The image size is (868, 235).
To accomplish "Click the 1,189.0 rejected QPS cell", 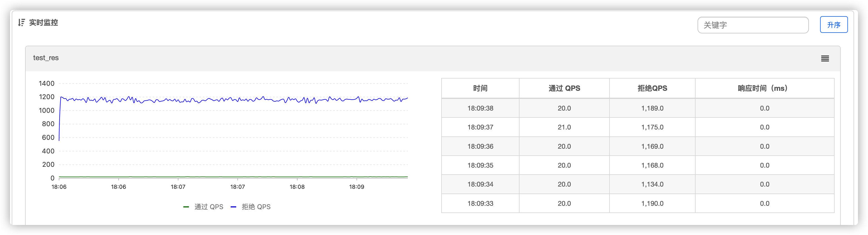I will (x=652, y=108).
